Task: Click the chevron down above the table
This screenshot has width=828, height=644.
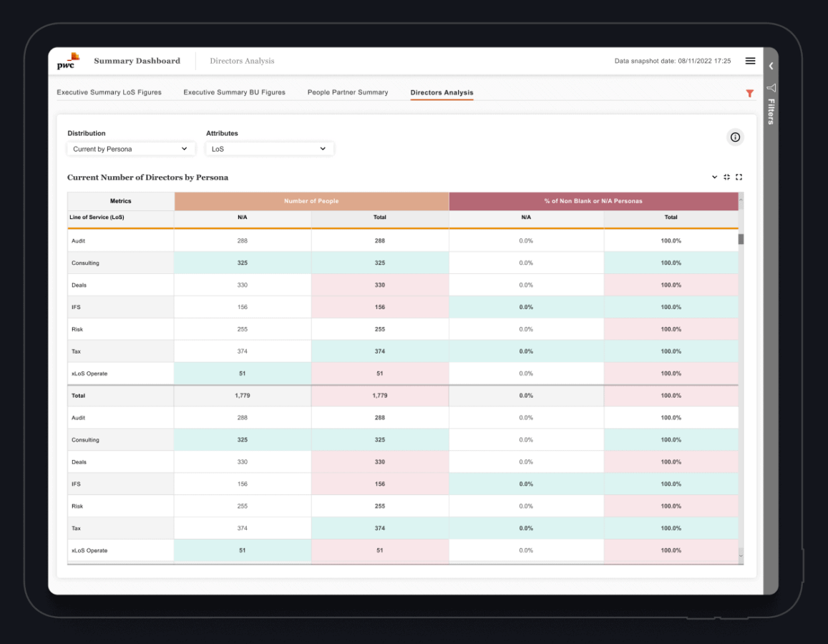Action: [714, 177]
